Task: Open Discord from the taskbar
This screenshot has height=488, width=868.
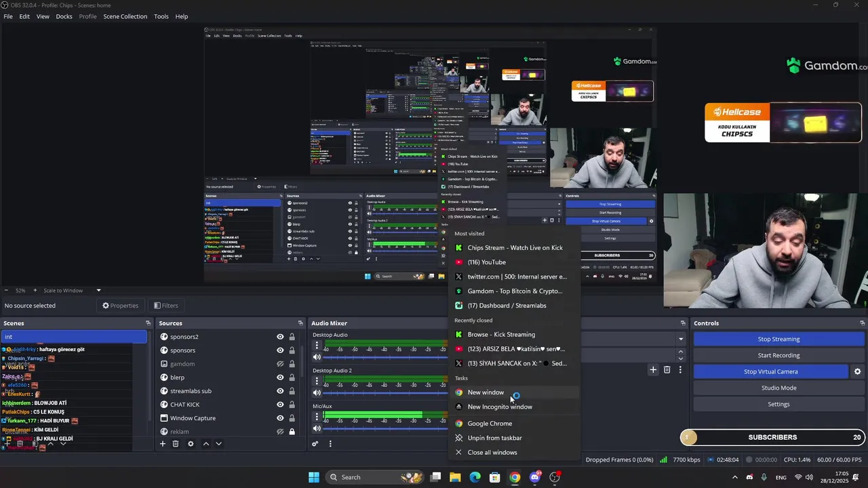Action: (535, 477)
